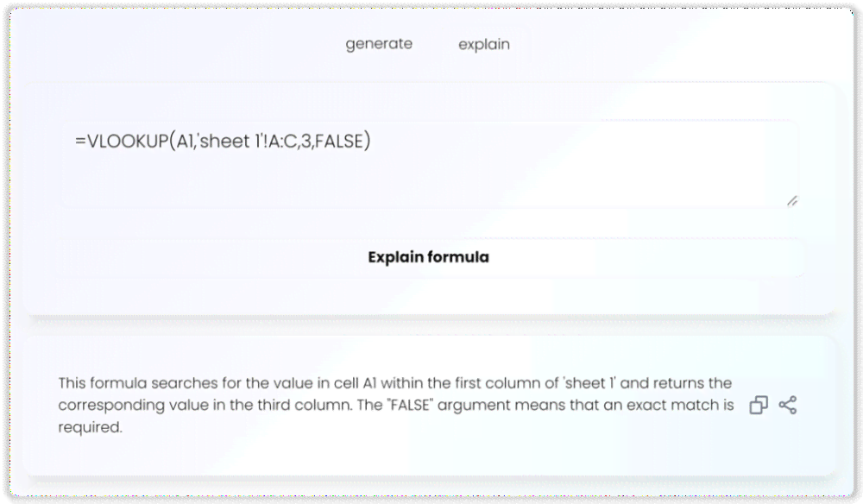Focus the VLOOKUP formula input box
863x504 pixels.
click(429, 164)
